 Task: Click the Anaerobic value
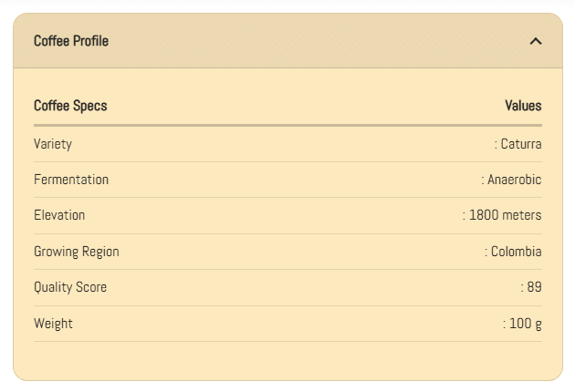[514, 180]
